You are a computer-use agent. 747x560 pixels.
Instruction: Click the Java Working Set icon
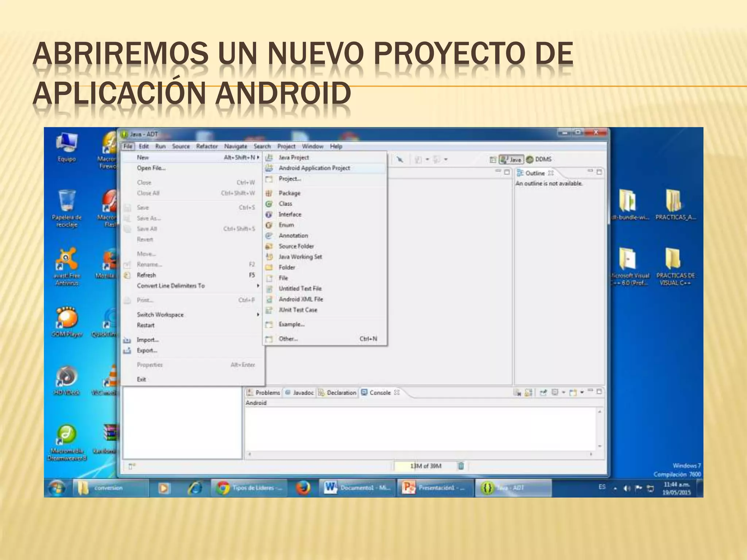269,257
